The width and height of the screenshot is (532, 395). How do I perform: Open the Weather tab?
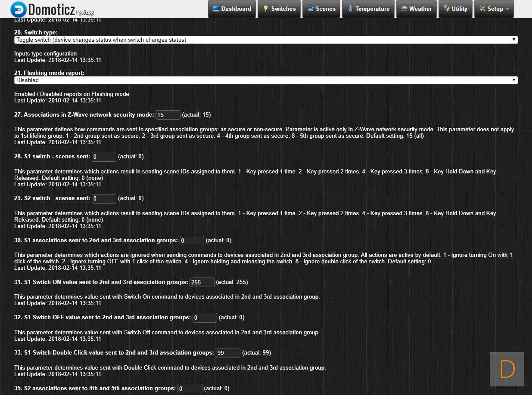point(416,9)
